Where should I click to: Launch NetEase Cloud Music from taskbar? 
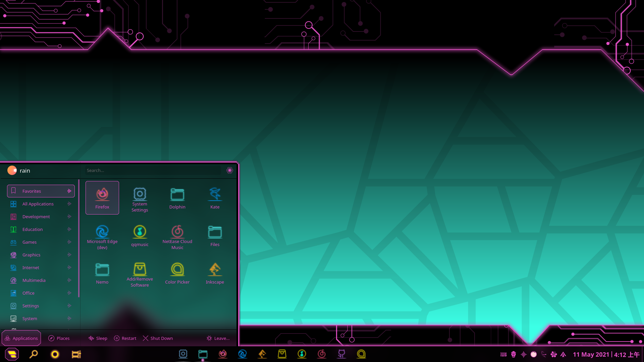click(x=322, y=354)
